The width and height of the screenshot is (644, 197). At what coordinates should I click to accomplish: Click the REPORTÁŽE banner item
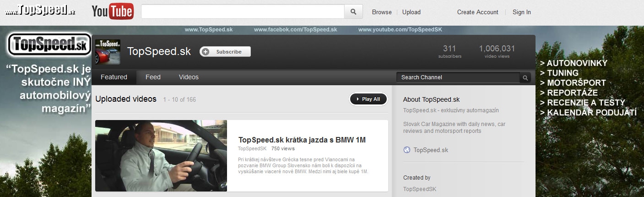(569, 93)
